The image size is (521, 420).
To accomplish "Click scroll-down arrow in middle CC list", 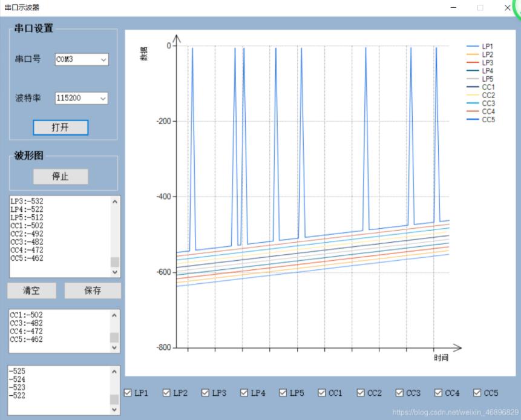I will pos(114,347).
